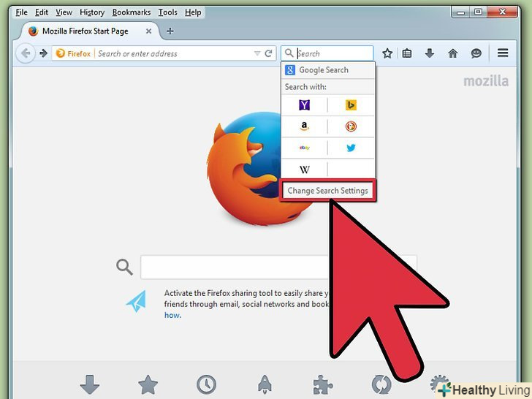
Task: Search with Wikipedia icon
Action: [x=304, y=170]
